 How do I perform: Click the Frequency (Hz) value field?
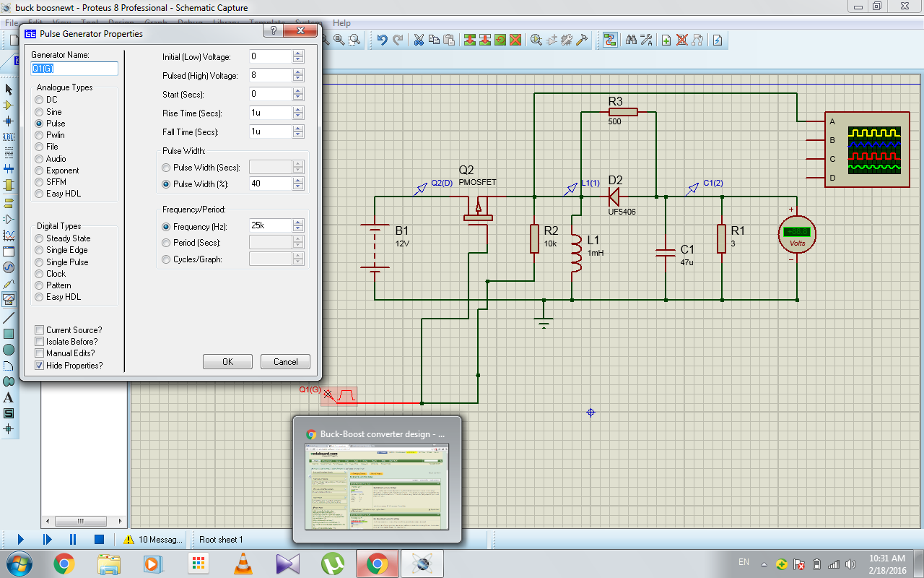[x=270, y=226]
